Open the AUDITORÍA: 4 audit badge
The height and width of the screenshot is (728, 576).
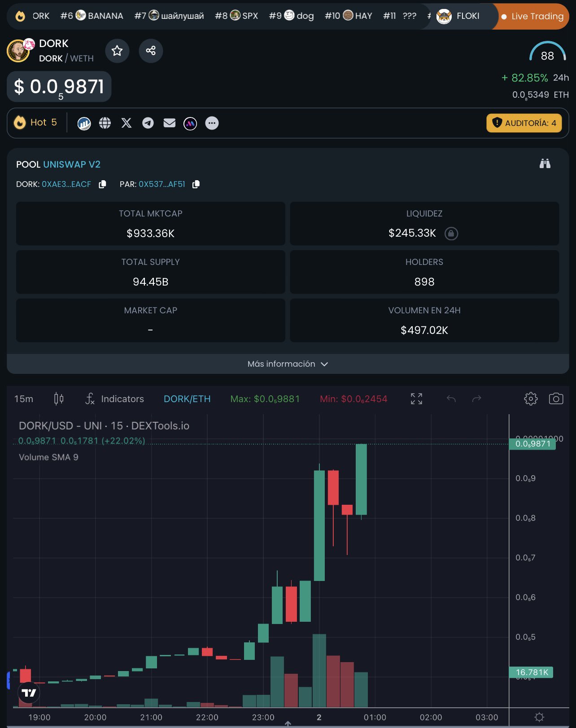coord(524,123)
